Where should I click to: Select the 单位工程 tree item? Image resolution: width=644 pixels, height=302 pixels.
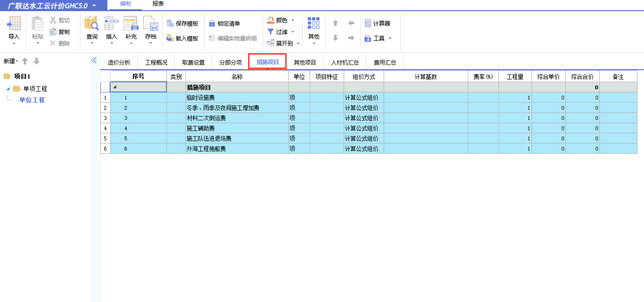(x=32, y=99)
